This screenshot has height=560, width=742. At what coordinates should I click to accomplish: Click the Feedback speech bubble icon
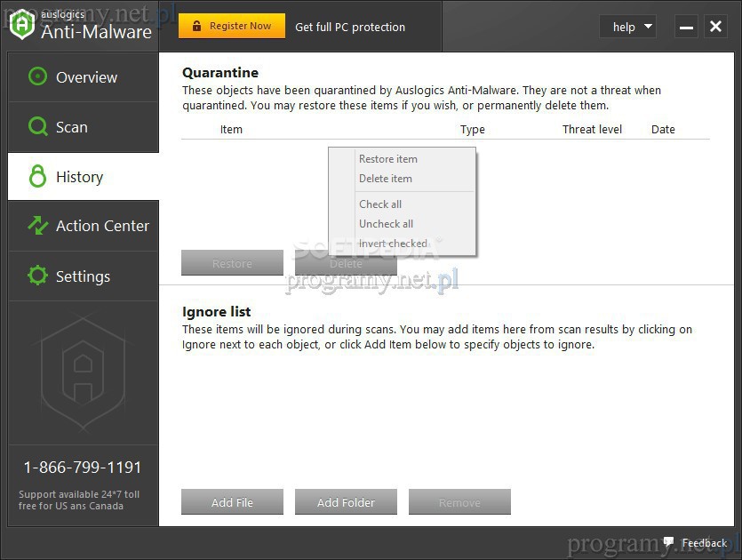pos(668,542)
